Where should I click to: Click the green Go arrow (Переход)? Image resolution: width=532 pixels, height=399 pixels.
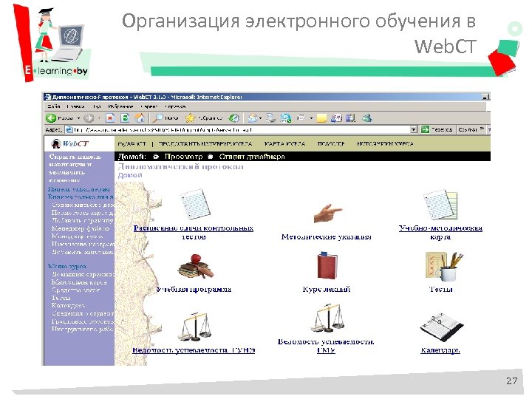point(425,129)
